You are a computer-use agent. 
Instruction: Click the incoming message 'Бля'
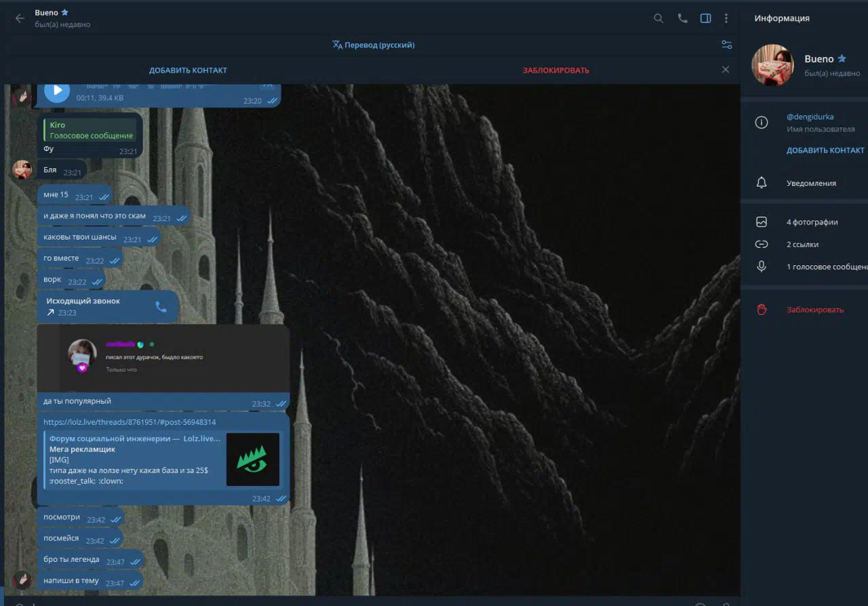click(62, 170)
